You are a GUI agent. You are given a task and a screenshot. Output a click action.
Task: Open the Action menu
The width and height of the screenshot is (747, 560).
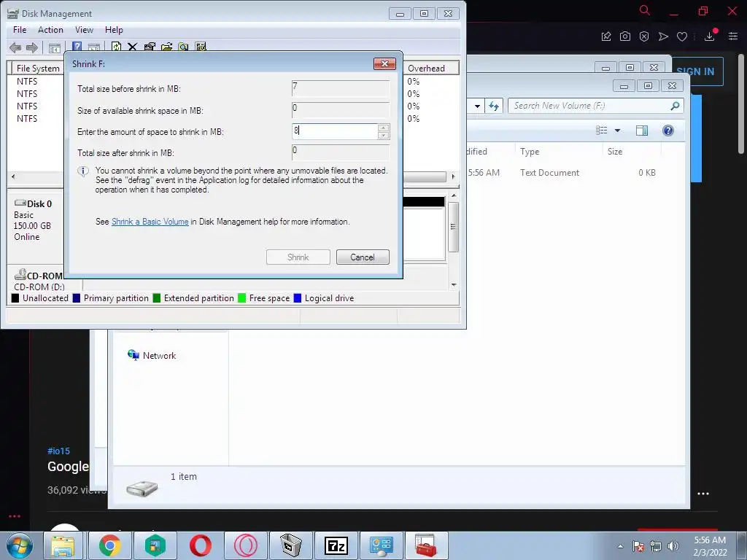tap(50, 29)
